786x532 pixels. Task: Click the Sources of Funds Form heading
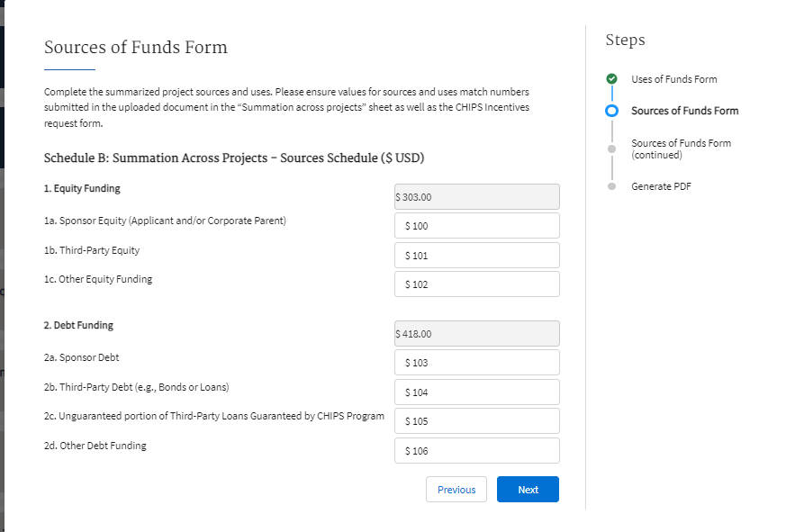[136, 48]
